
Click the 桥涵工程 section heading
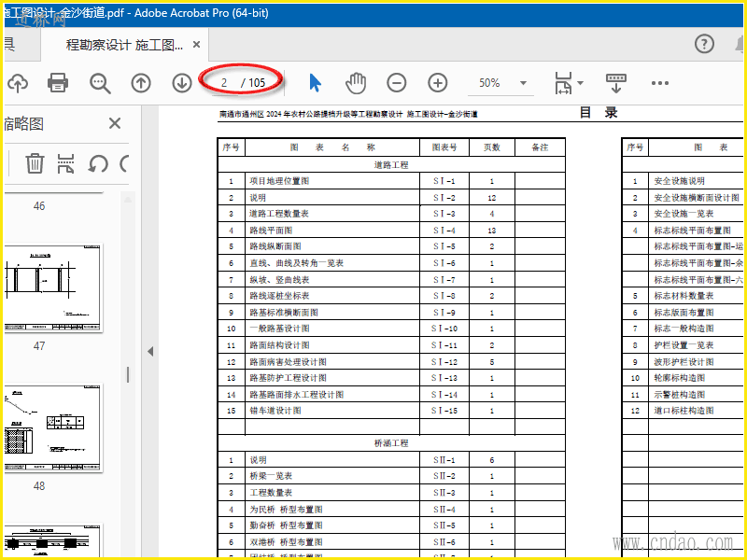click(x=391, y=442)
